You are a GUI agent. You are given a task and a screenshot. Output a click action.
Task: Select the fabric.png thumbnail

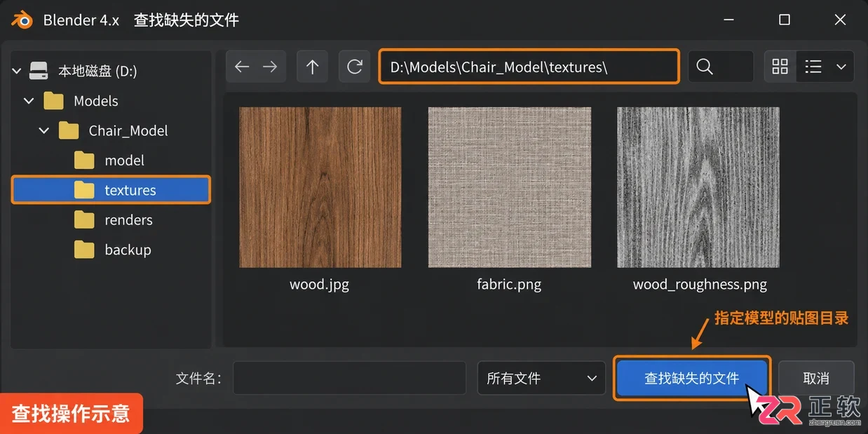point(510,187)
